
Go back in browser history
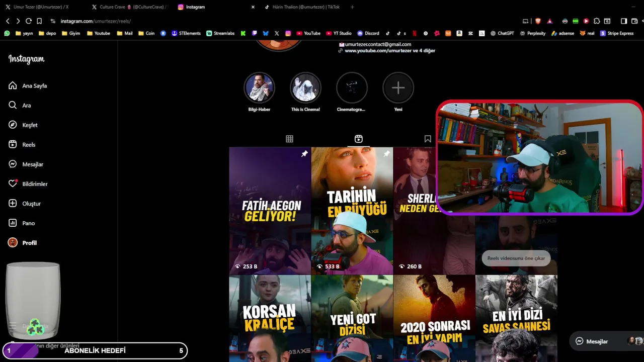8,21
